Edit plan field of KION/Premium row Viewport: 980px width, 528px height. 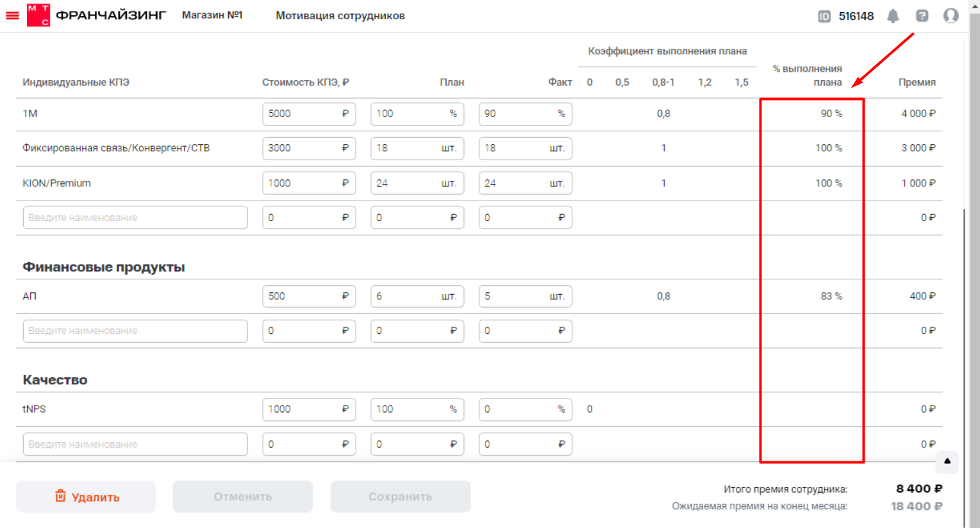pyautogui.click(x=417, y=183)
